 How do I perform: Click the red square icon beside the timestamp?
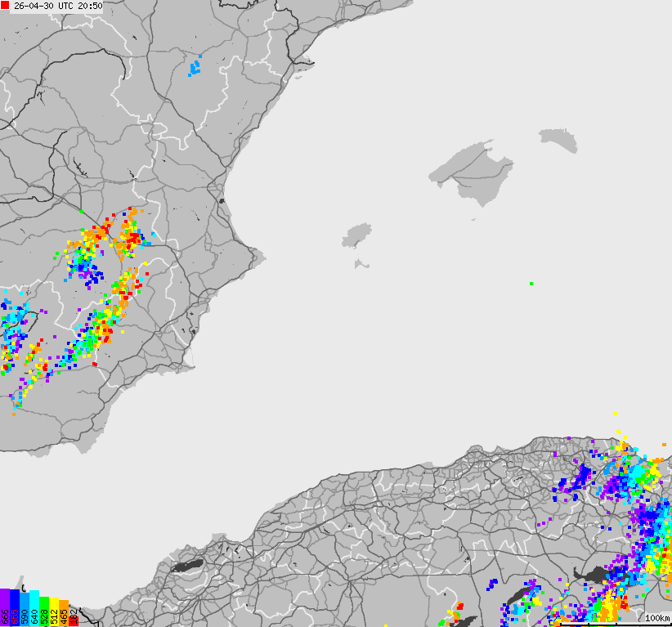pyautogui.click(x=4, y=5)
